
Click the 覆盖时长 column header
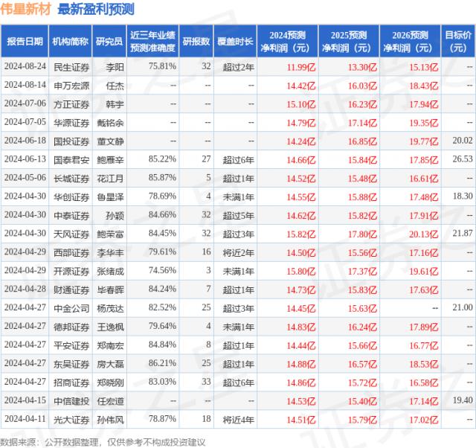[237, 42]
